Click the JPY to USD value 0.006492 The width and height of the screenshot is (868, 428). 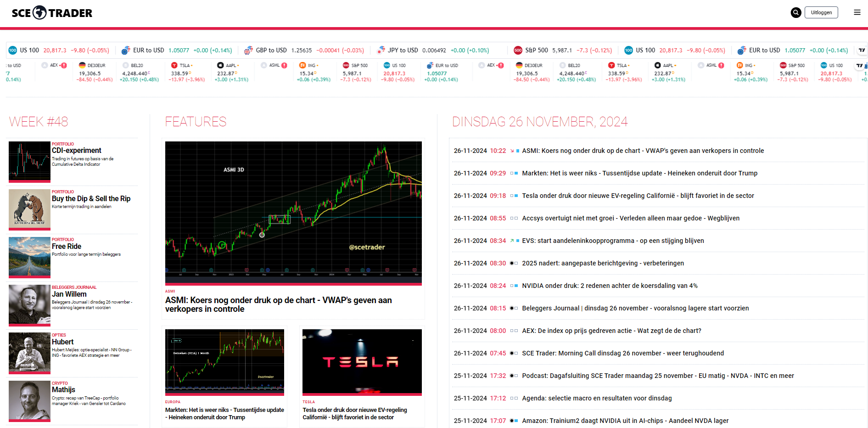point(434,51)
